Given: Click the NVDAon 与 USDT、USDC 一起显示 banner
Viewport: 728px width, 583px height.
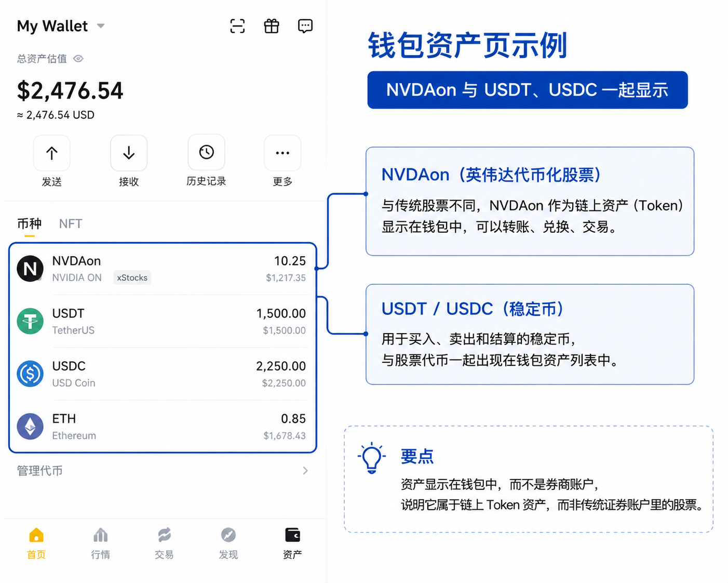Looking at the screenshot, I should 528,90.
